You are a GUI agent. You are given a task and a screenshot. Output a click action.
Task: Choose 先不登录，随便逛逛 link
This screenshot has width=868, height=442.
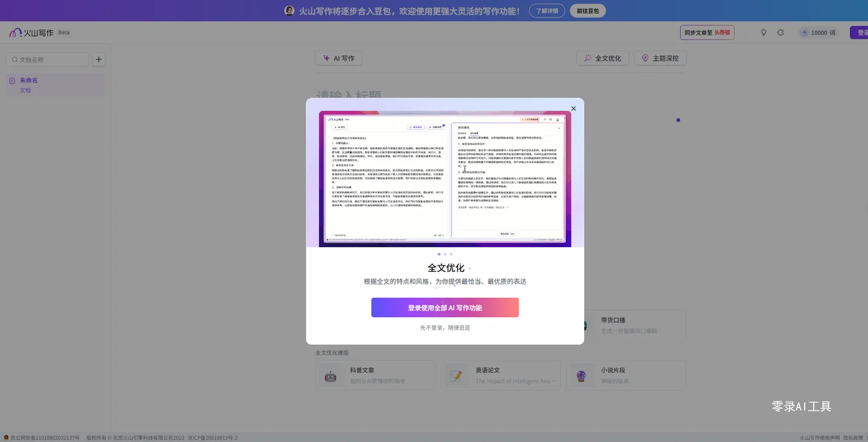tap(445, 328)
